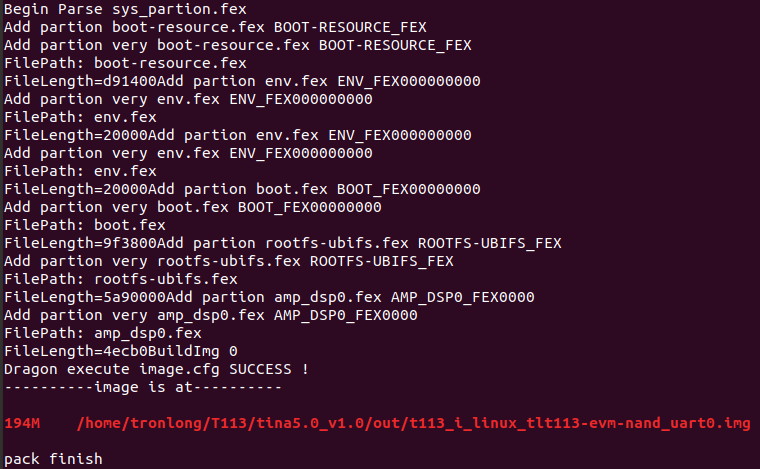Click the "Add partion very amp_dsp0.fex" line

click(210, 315)
